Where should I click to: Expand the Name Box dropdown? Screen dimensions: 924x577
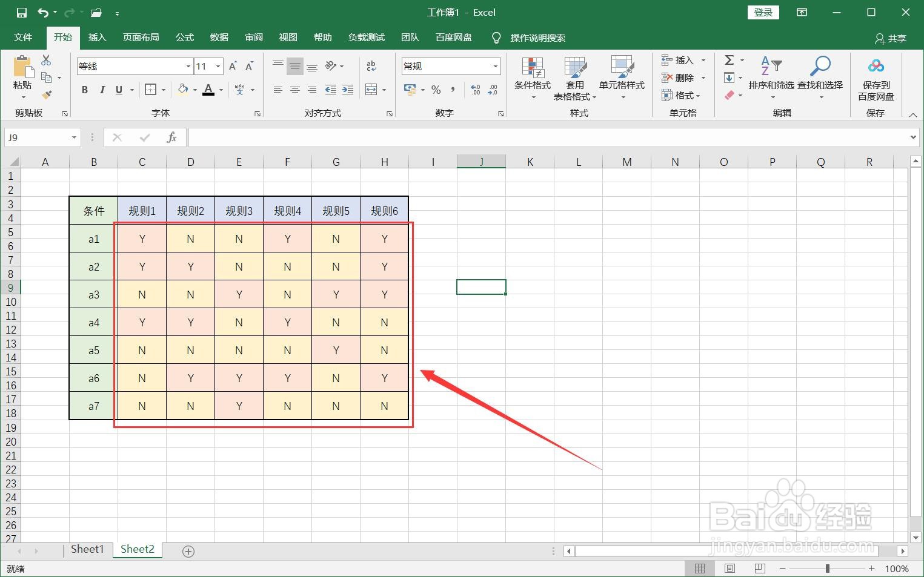coord(74,137)
